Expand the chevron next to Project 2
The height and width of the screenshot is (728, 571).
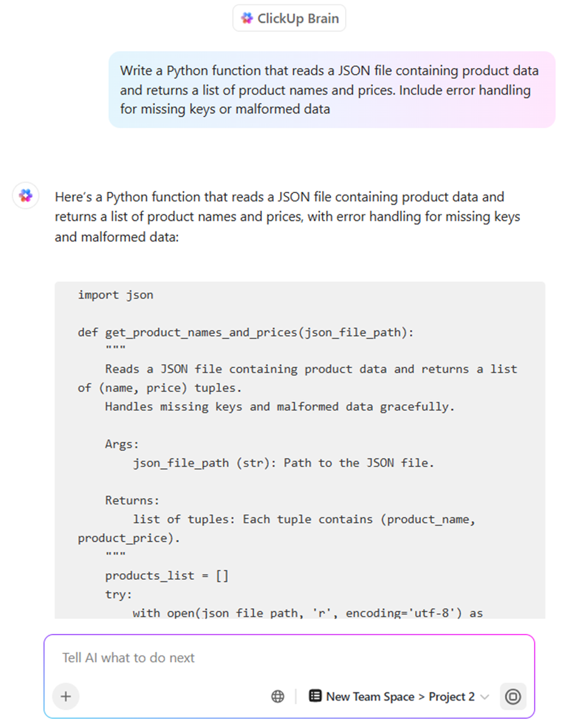coord(485,697)
